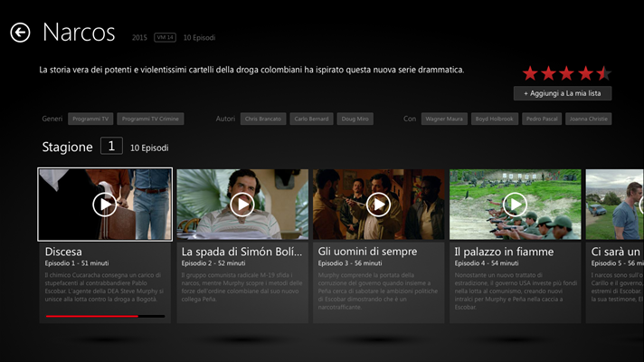
Task: Click the Episodio 3 - 56 minuti text
Action: pyautogui.click(x=350, y=263)
